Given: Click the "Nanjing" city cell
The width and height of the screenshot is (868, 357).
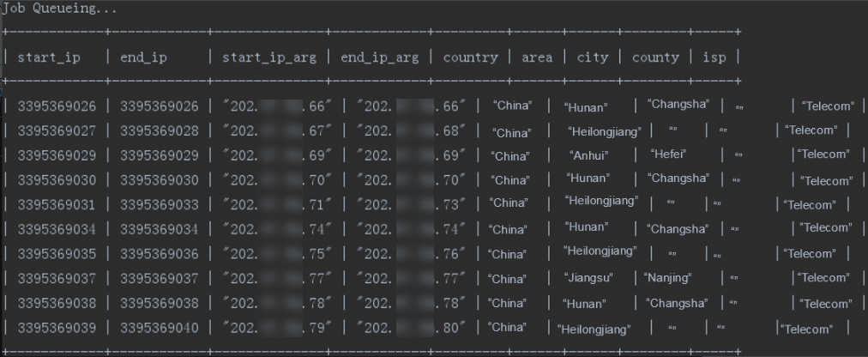Looking at the screenshot, I should [667, 278].
